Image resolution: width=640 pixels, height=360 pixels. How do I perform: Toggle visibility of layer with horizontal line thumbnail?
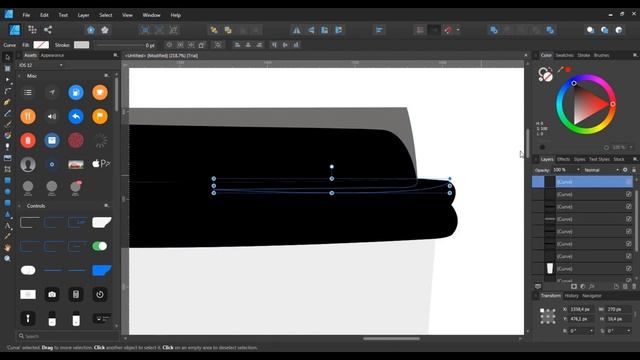(629, 219)
